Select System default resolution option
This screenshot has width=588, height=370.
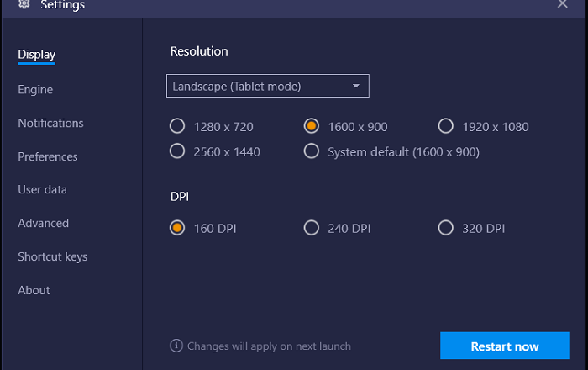click(312, 151)
